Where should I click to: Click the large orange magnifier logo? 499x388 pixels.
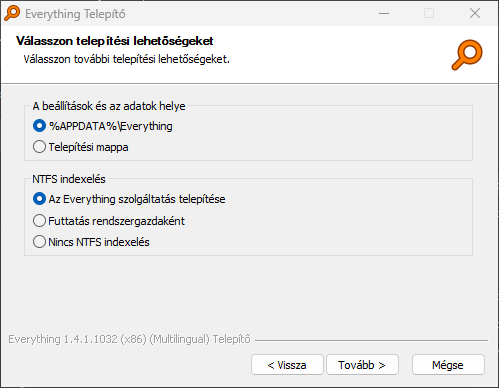pos(467,55)
